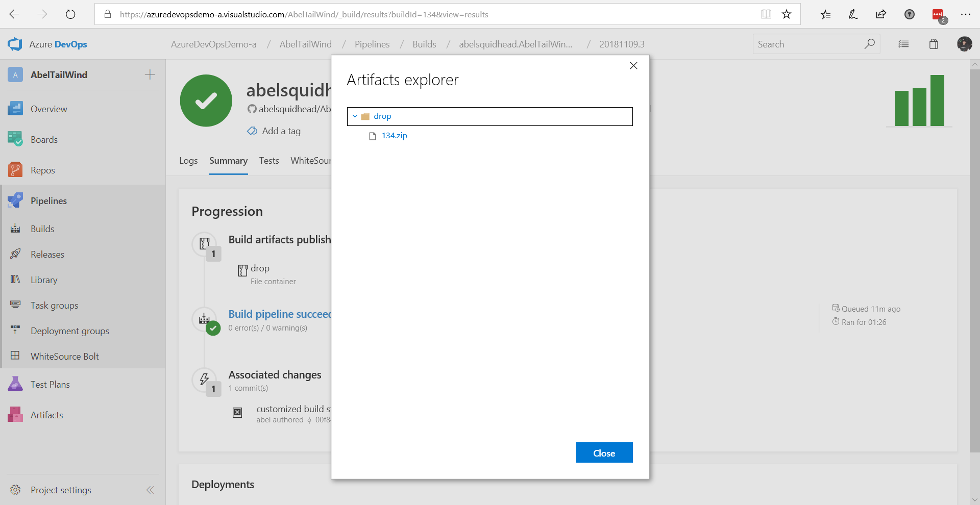
Task: Click Add a tag
Action: tap(274, 131)
